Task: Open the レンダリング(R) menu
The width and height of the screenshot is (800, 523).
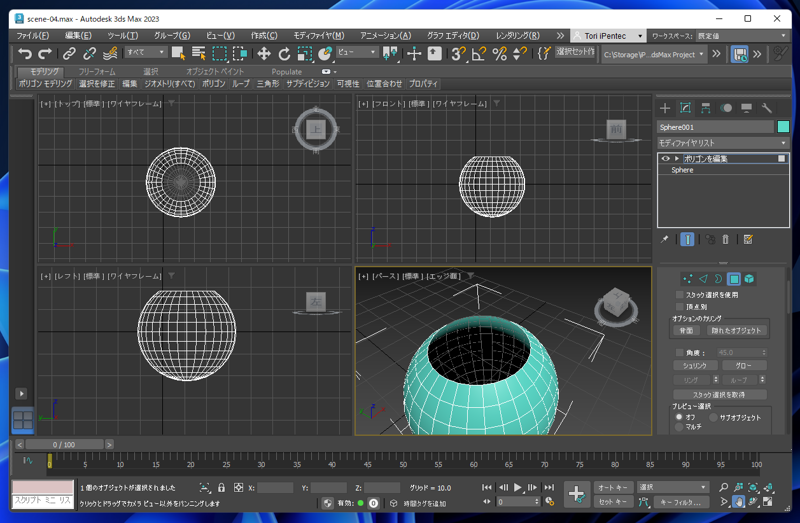Action: coord(517,36)
